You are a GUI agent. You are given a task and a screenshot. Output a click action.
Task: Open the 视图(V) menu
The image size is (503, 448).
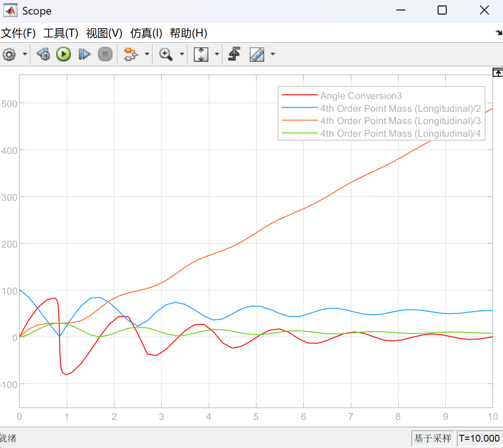pyautogui.click(x=104, y=33)
